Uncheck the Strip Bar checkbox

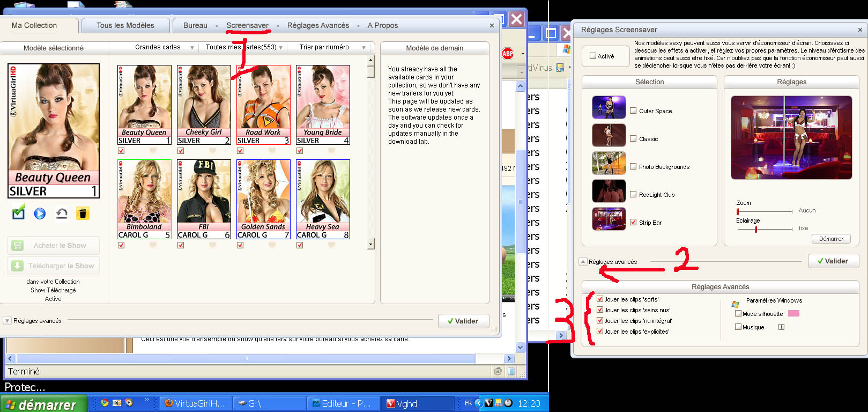tap(634, 222)
